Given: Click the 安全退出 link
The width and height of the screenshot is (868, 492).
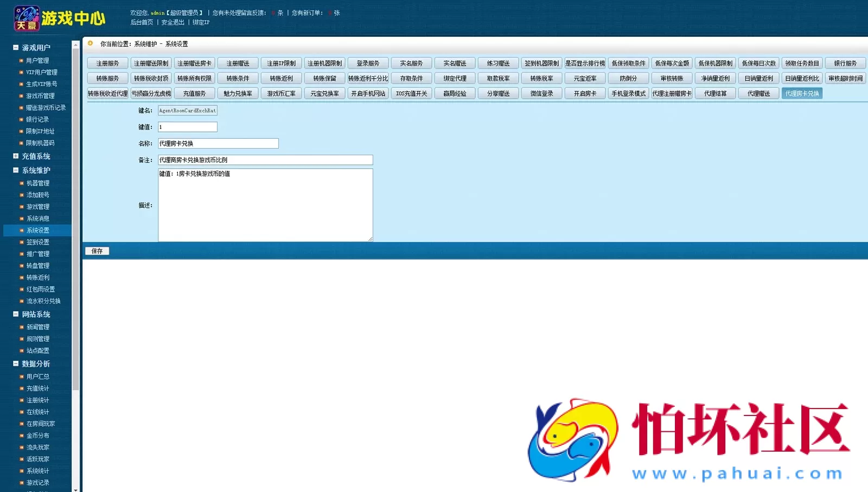Looking at the screenshot, I should 173,22.
